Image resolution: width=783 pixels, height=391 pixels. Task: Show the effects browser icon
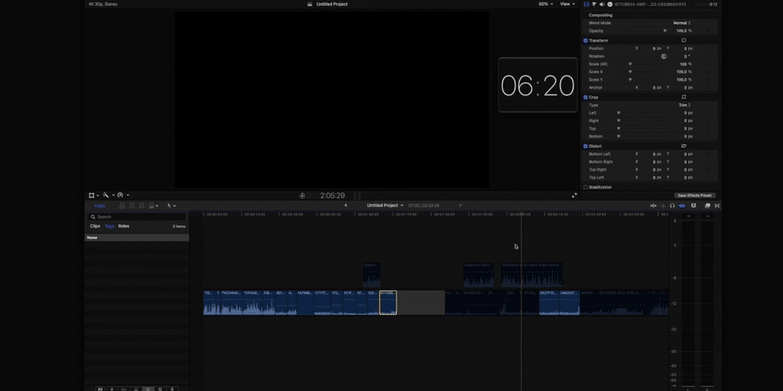(707, 206)
